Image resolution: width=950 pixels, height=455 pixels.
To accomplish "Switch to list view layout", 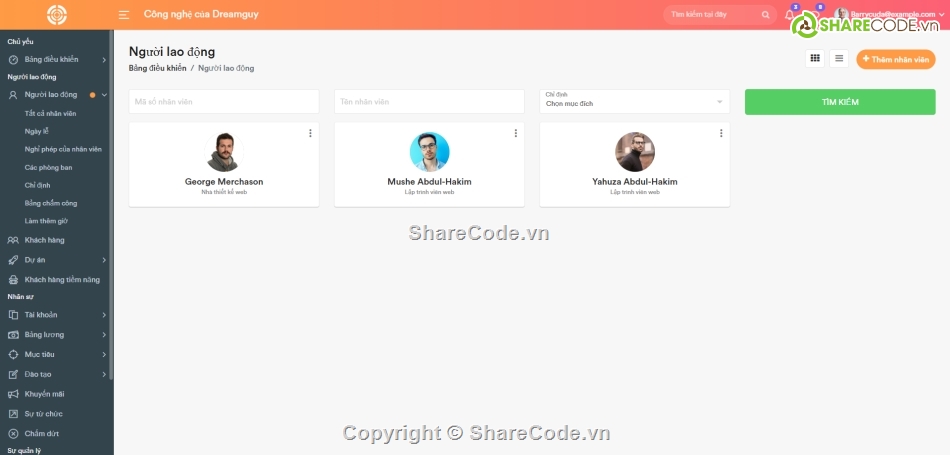I will coord(839,59).
